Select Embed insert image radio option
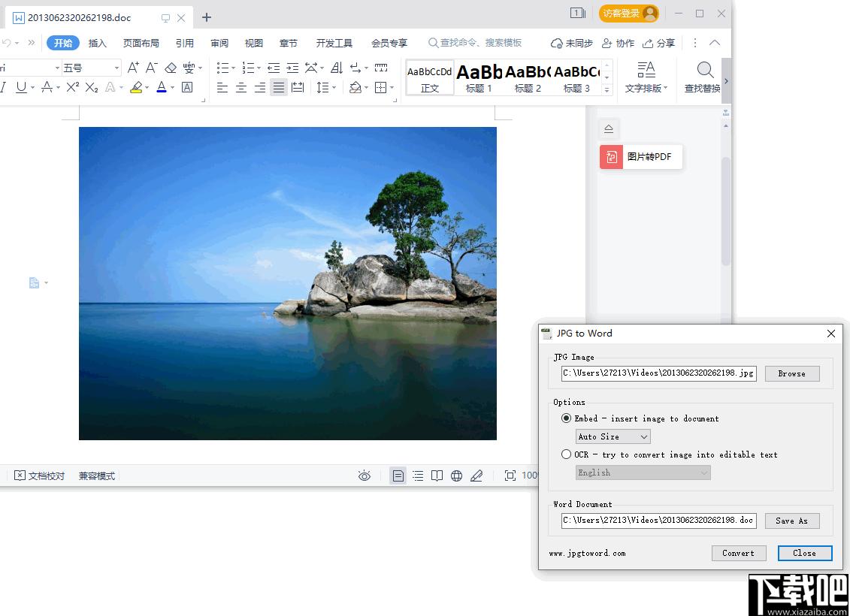This screenshot has width=850, height=616. coord(567,418)
